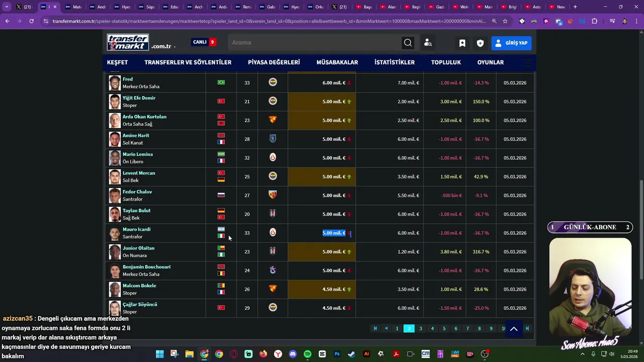The width and height of the screenshot is (644, 362).
Task: Open the KEŞFET menu
Action: point(117,62)
